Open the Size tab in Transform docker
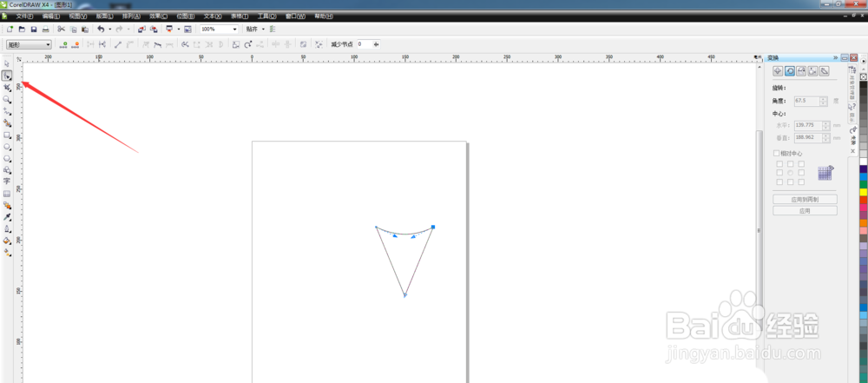 [x=812, y=71]
